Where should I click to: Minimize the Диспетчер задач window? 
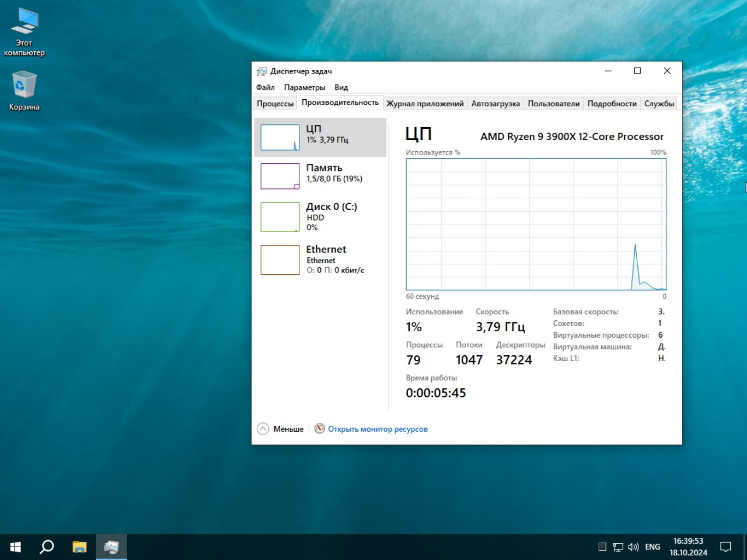point(608,71)
